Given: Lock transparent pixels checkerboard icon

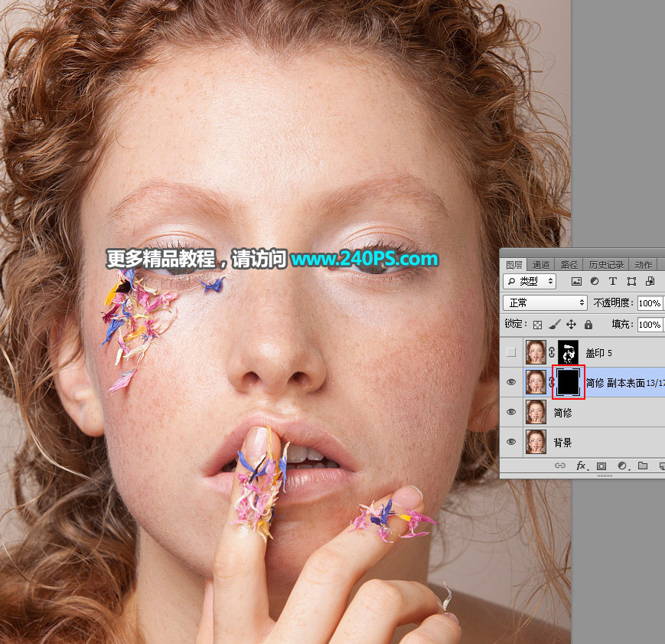Looking at the screenshot, I should pos(537,325).
